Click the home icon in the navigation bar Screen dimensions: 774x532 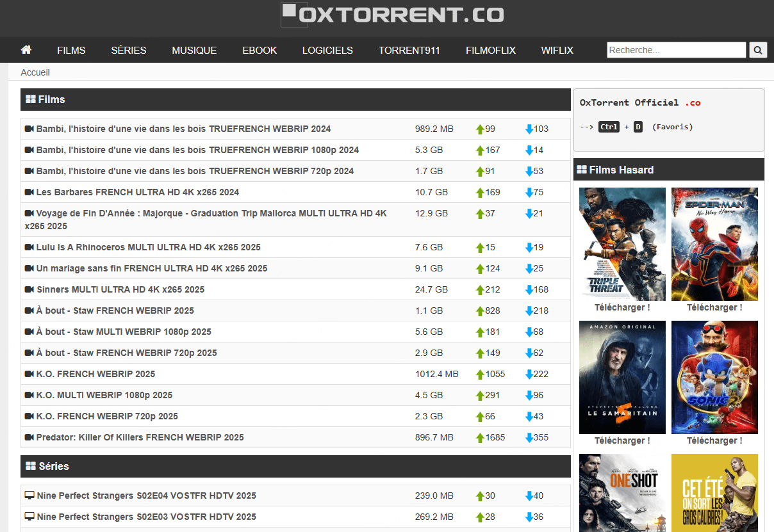coord(26,49)
